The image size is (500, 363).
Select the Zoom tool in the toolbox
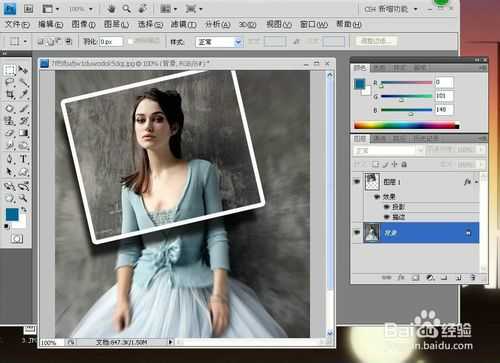coord(23,198)
